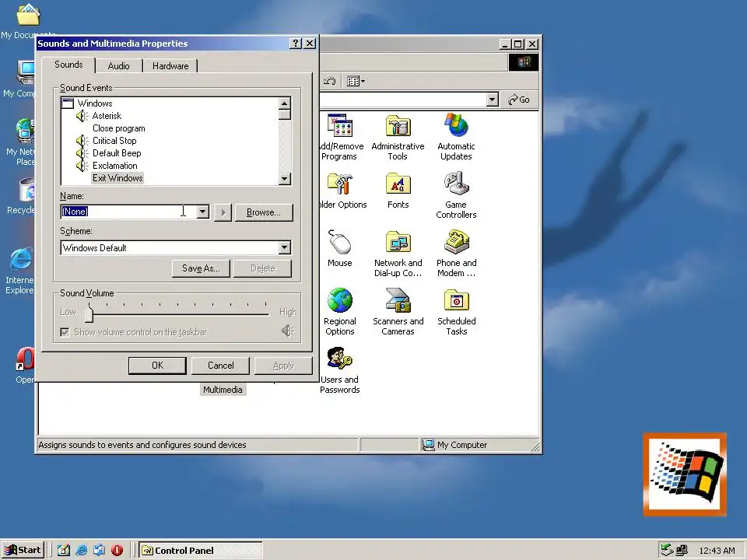Switch to the Audio tab
Screen dimensions: 747x560
point(118,65)
